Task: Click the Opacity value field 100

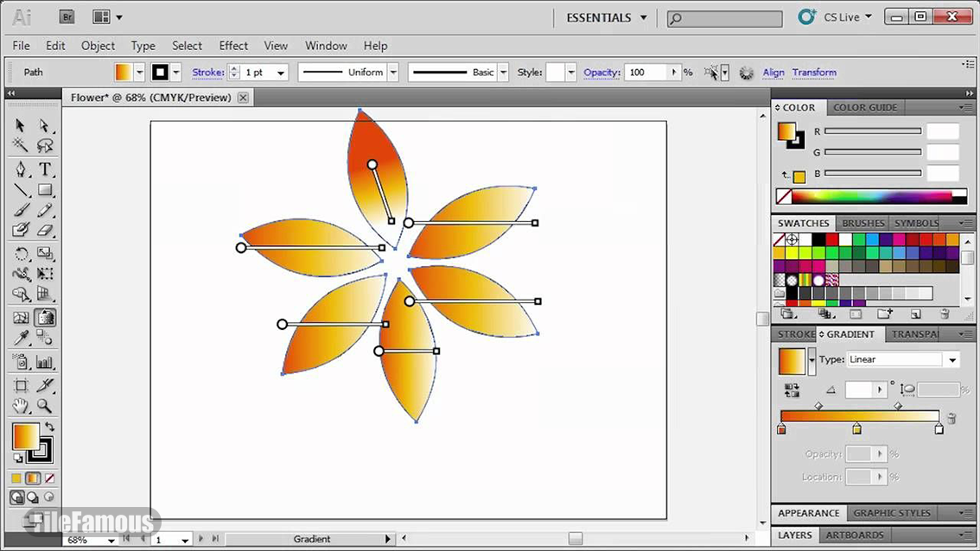Action: [x=647, y=73]
